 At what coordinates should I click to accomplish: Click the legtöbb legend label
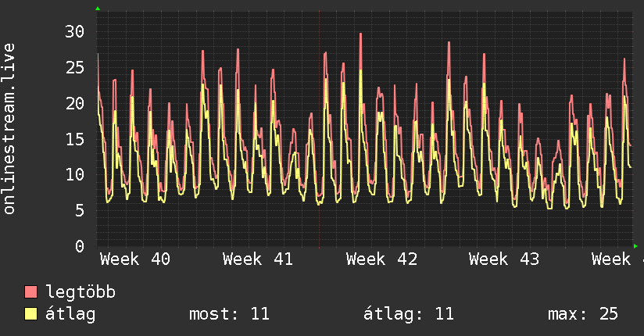(80, 292)
